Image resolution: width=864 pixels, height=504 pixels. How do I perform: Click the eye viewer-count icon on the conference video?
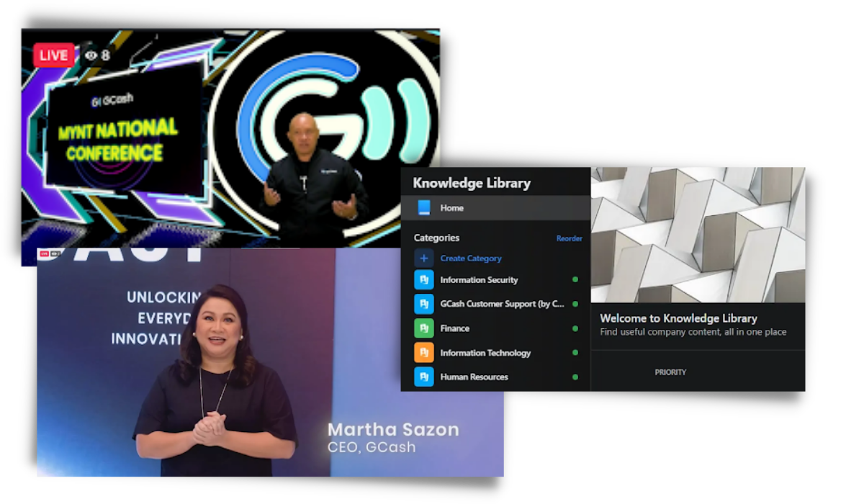91,55
